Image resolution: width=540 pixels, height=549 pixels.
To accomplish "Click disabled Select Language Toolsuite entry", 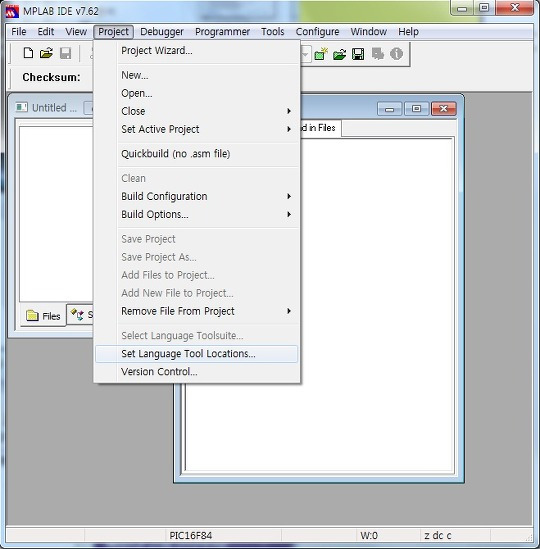I will [x=197, y=335].
